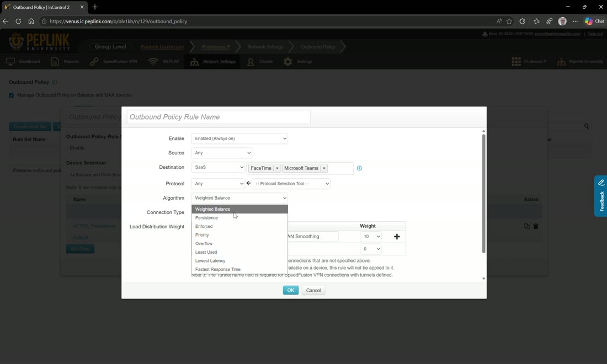Remove the Microsoft Teams destination tag
607x364 pixels.
point(324,168)
